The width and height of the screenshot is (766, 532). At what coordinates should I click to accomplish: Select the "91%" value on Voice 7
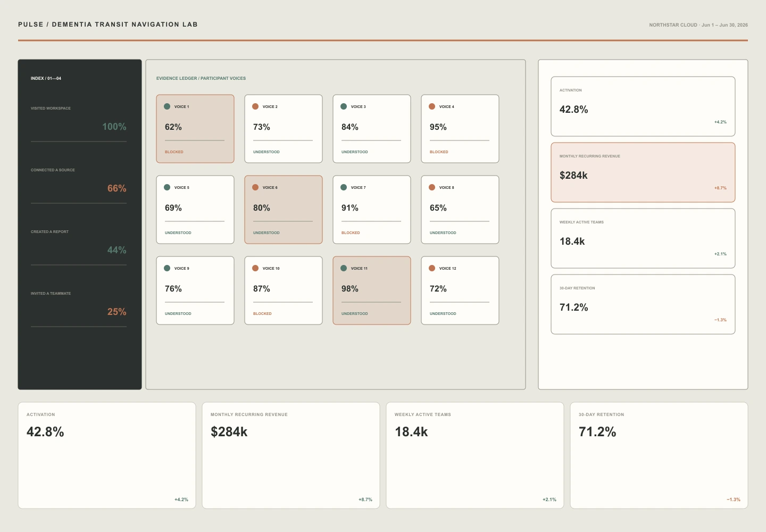tap(350, 208)
